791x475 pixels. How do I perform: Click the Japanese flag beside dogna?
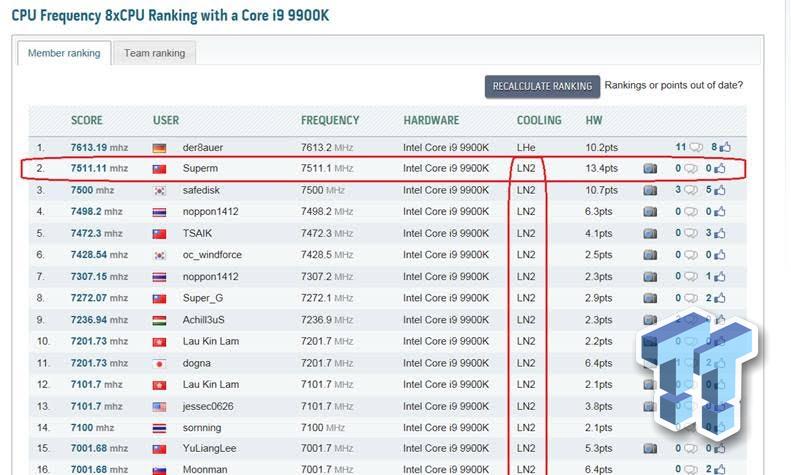pos(159,364)
